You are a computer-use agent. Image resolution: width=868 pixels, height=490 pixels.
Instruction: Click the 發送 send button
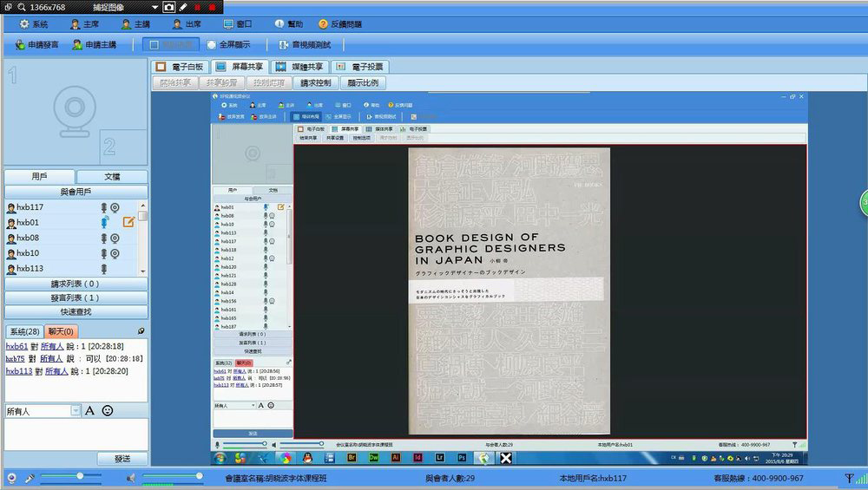click(122, 459)
